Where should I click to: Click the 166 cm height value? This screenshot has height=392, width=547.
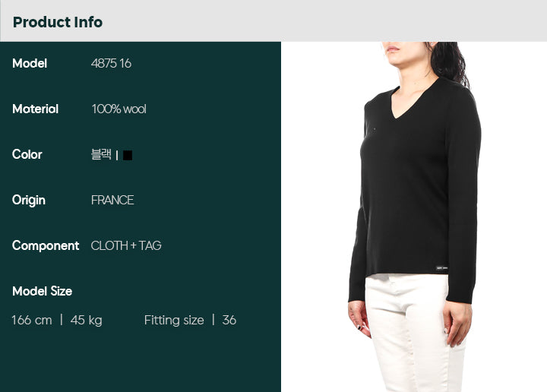point(32,320)
